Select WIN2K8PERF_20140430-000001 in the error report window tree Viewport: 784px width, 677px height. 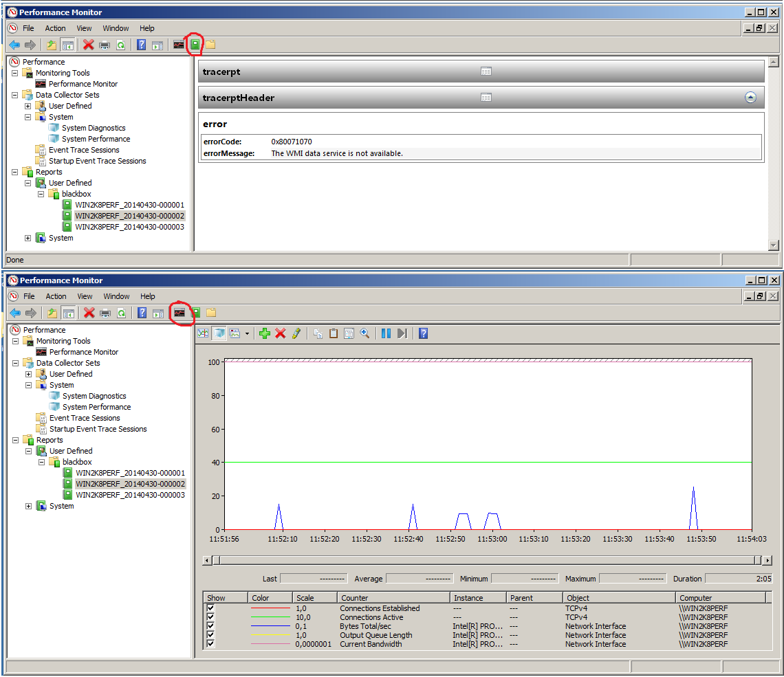129,205
